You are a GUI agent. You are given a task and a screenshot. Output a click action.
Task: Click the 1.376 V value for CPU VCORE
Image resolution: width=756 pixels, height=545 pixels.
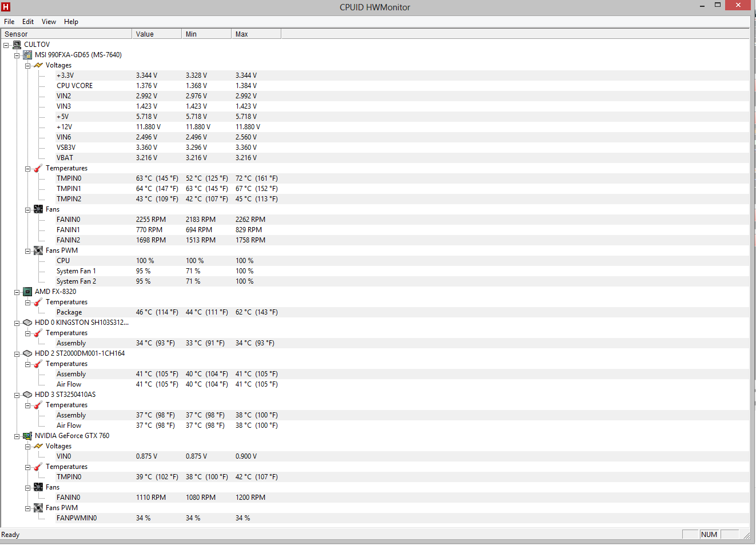coord(146,86)
